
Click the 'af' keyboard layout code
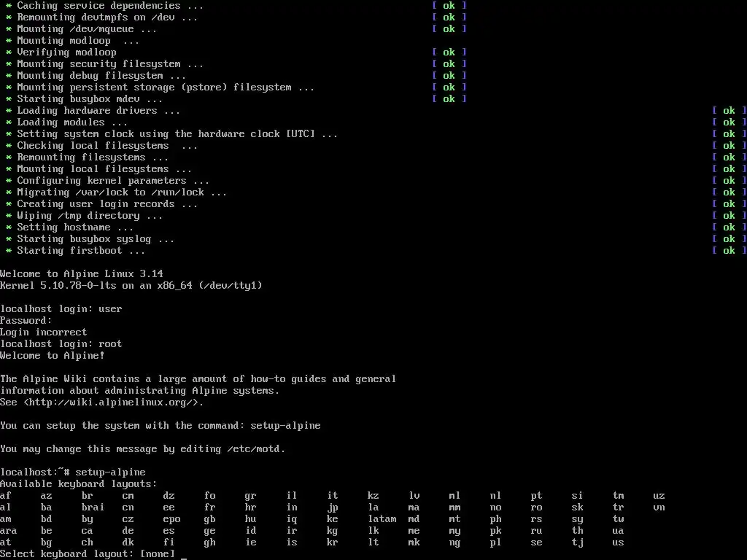tap(6, 496)
